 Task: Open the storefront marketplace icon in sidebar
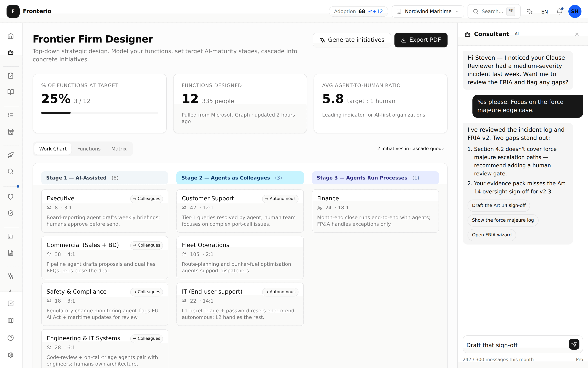pyautogui.click(x=11, y=132)
